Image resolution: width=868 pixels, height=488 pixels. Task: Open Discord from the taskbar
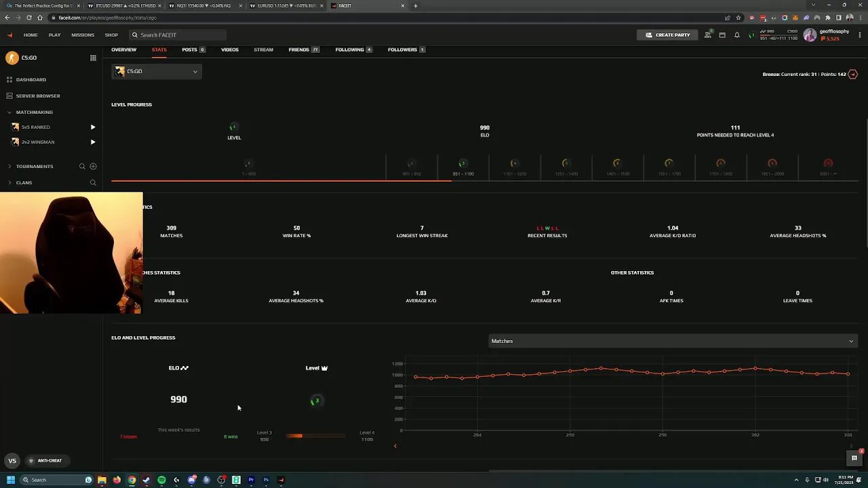192,480
